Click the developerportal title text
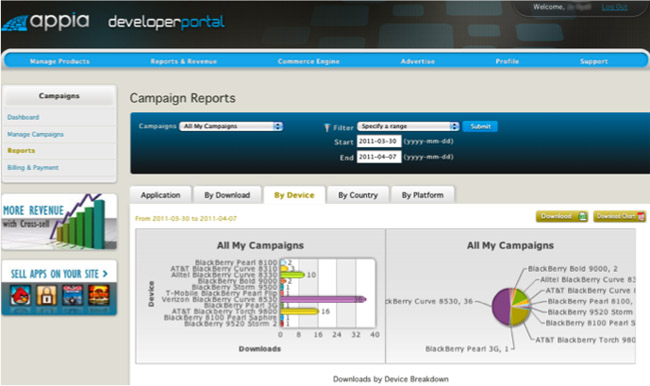The width and height of the screenshot is (650, 386). point(166,22)
